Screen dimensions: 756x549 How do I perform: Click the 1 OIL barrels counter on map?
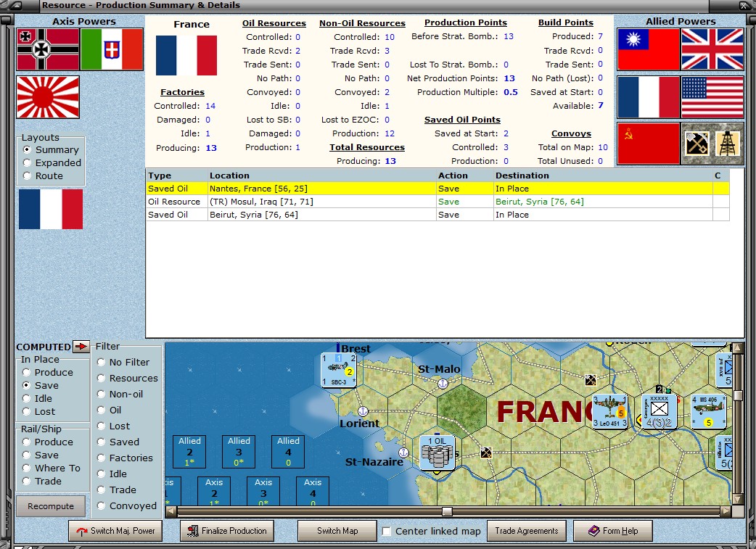click(x=437, y=453)
